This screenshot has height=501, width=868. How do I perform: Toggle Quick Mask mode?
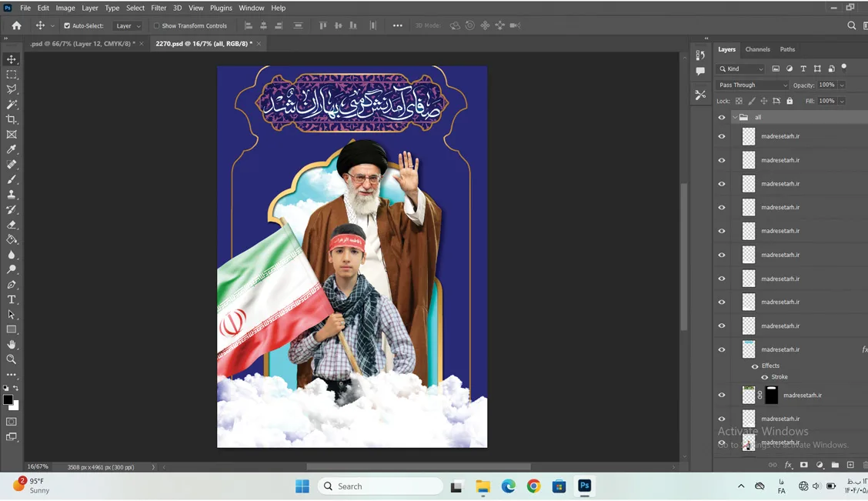(11, 422)
